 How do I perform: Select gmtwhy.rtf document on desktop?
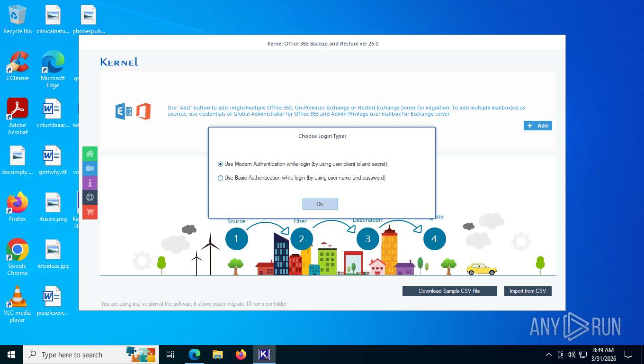tap(53, 160)
